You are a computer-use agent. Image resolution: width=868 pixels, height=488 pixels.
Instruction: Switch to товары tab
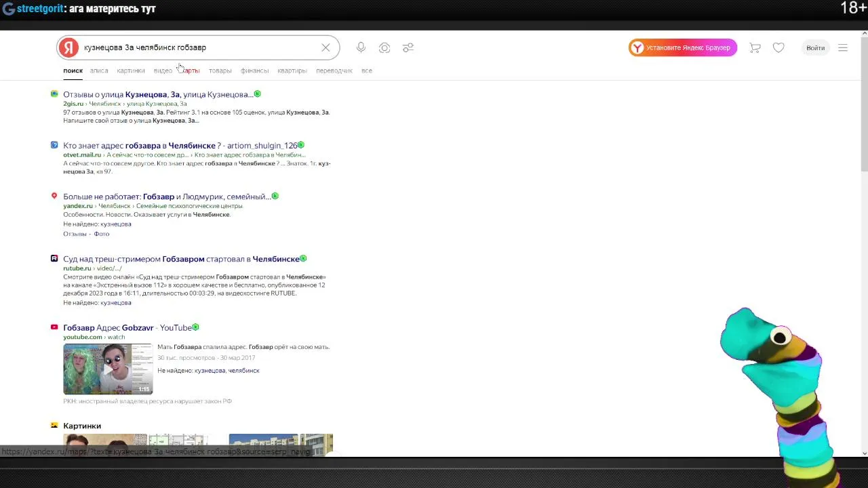pos(220,70)
